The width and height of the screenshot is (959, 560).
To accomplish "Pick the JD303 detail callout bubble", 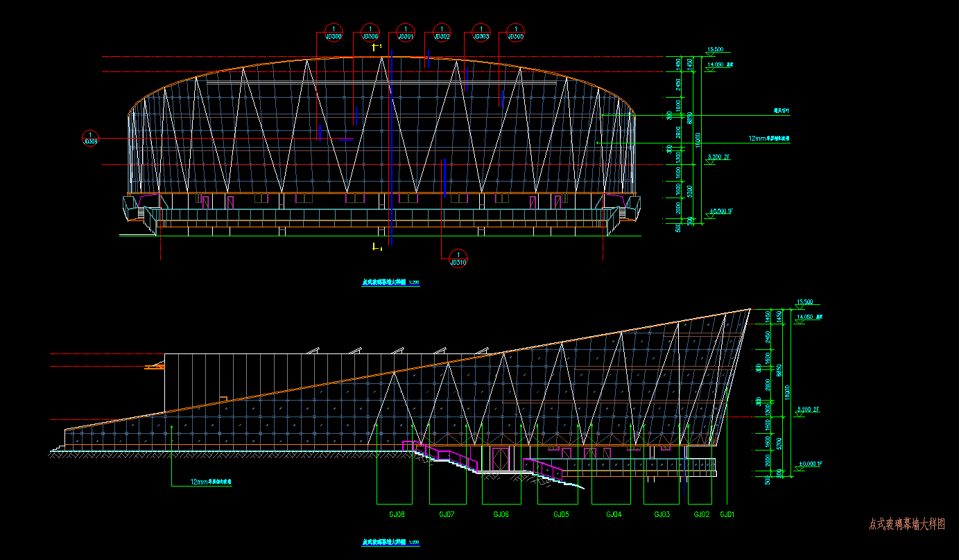I will click(481, 33).
